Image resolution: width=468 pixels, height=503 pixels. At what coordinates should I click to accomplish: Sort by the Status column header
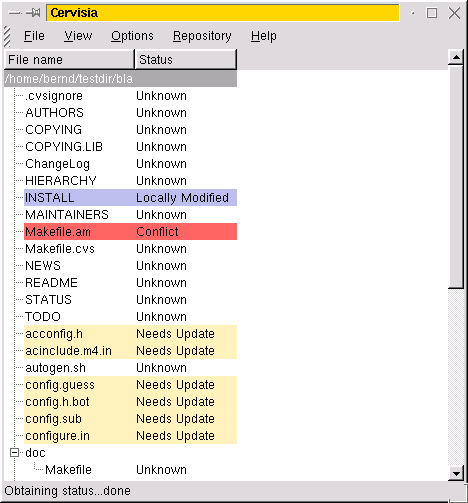[186, 60]
